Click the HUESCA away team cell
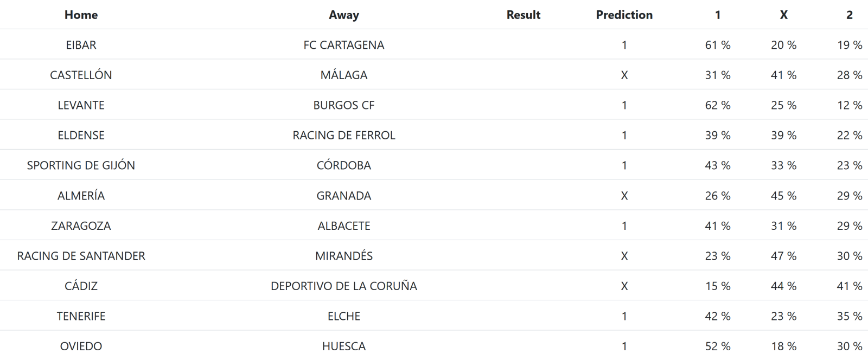868x360 pixels. point(343,346)
